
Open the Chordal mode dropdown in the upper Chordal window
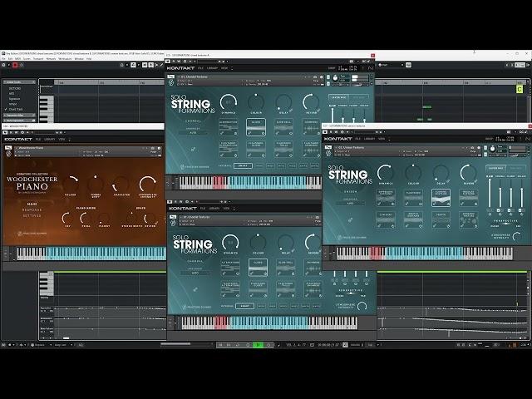coord(193,121)
